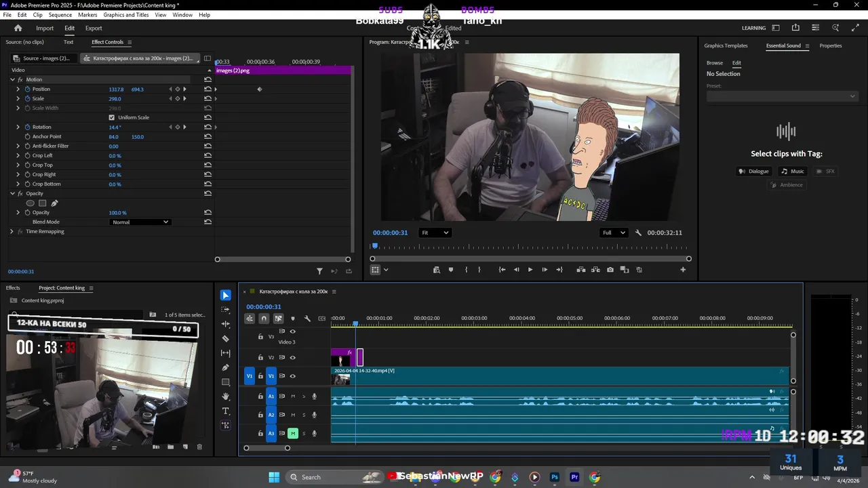
Task: Expand the Time Remapping effect
Action: click(x=12, y=231)
